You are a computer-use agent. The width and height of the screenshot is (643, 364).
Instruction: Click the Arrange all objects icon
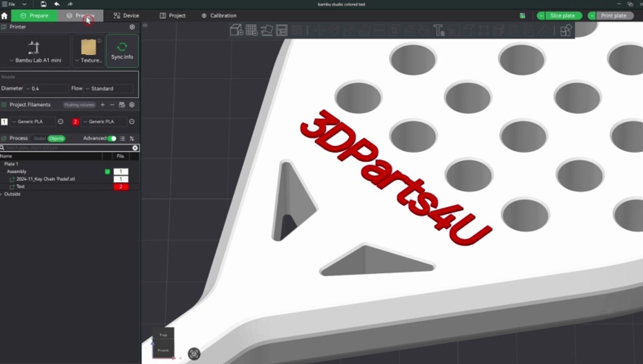click(282, 30)
